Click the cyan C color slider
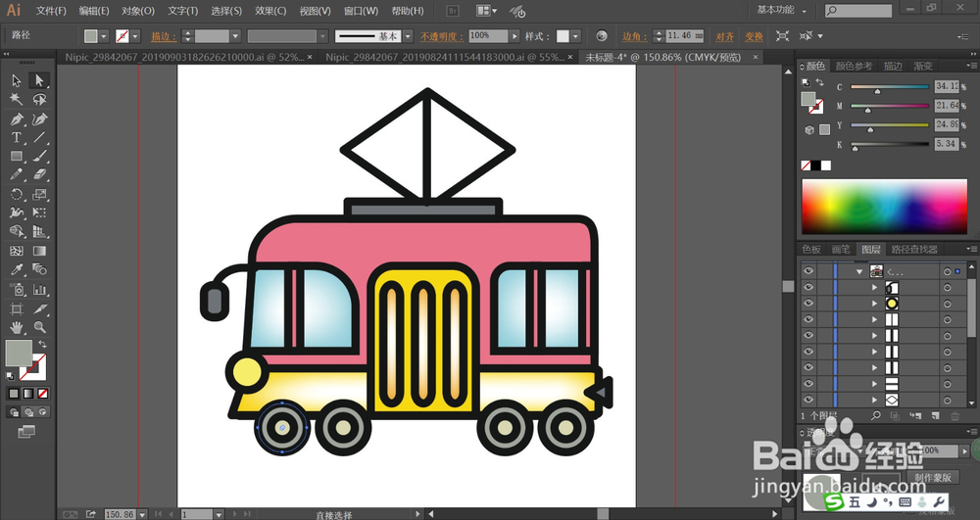Screen dimensions: 980x520 (x=890, y=87)
